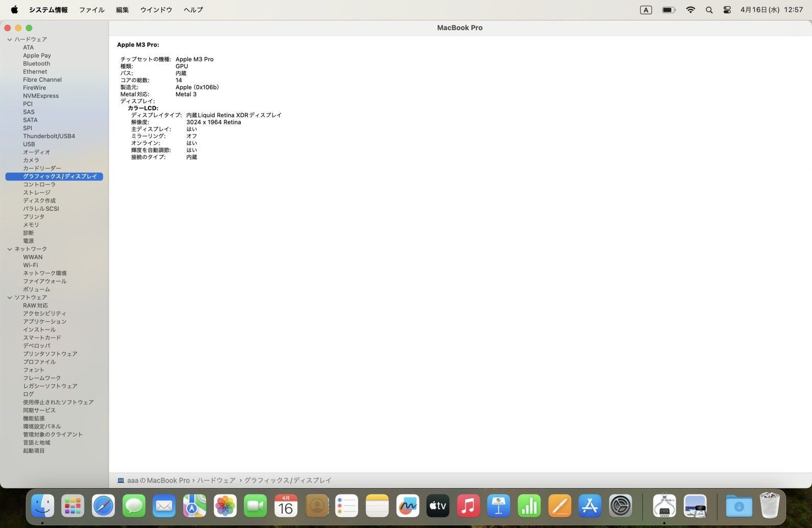
Task: Open Calendar showing 16 in Dock
Action: coord(286,506)
